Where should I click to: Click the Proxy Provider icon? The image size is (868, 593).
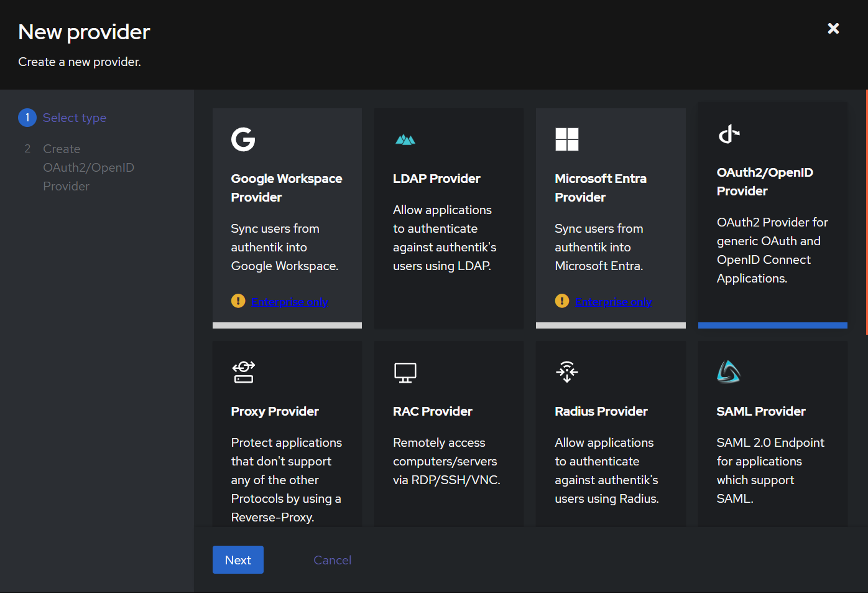click(x=243, y=372)
